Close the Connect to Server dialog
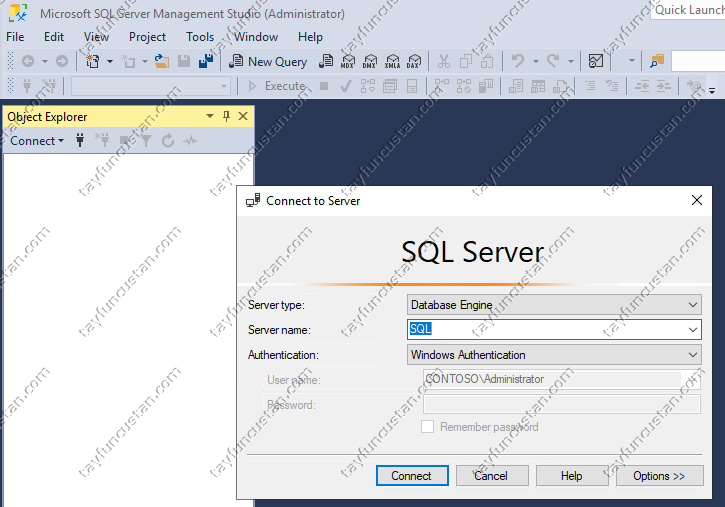The image size is (725, 507). pos(696,200)
